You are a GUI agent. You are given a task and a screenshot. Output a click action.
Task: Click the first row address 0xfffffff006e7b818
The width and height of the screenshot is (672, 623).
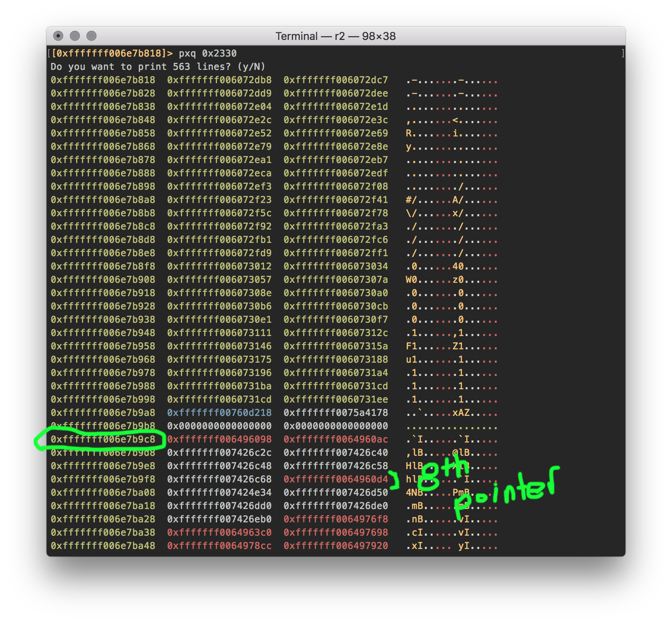103,80
